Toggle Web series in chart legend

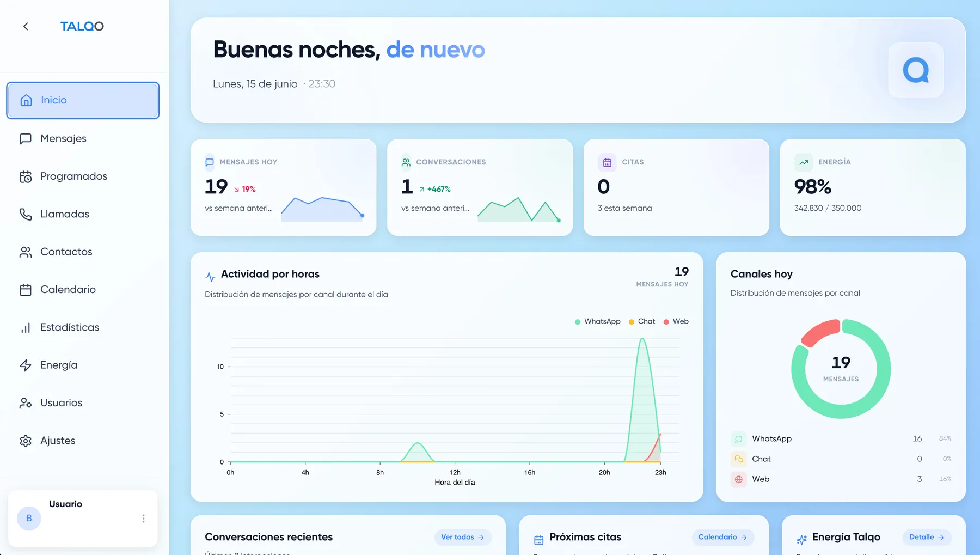tap(676, 321)
